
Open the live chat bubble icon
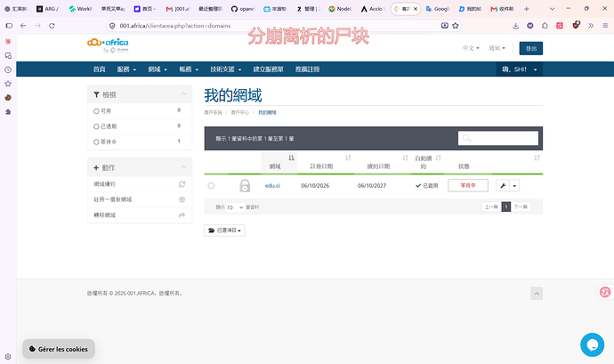[592, 344]
